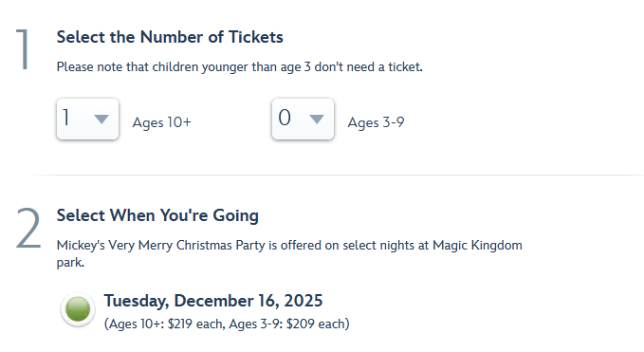Click Magic Kingdom in the description text
644x352 pixels.
(x=477, y=245)
